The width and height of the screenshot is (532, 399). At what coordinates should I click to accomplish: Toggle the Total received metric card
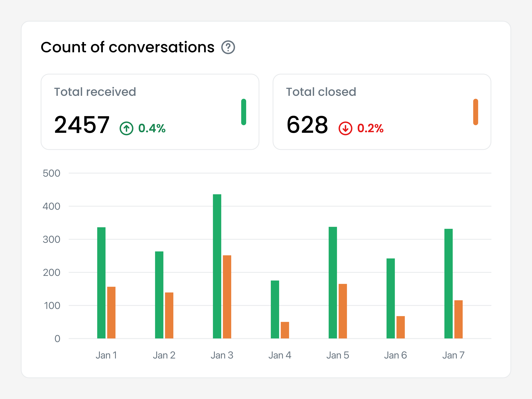150,111
